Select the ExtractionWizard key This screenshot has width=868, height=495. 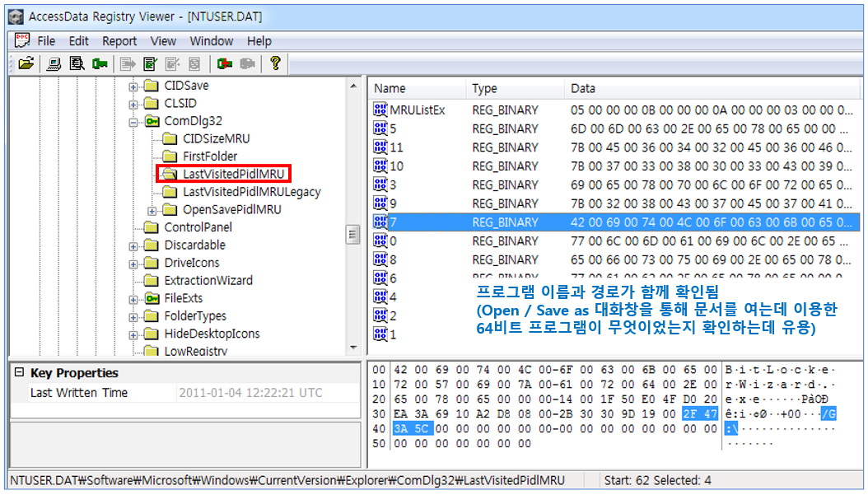pos(208,280)
